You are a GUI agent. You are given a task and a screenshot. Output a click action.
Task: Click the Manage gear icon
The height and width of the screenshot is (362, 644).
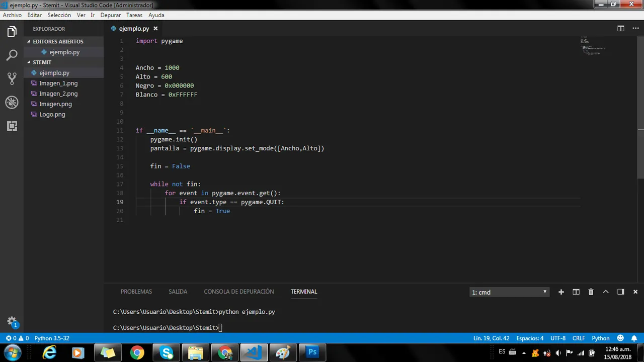click(12, 322)
